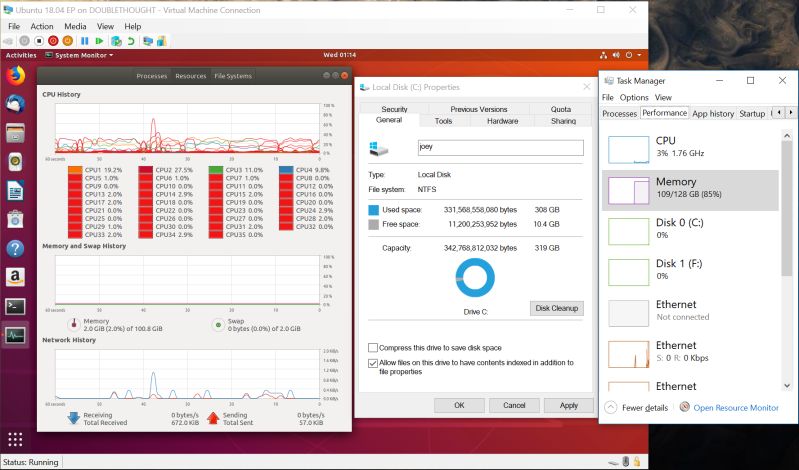This screenshot has width=799, height=470.
Task: Click the left tab-scroll arrow in Task Manager
Action: pyautogui.click(x=779, y=113)
